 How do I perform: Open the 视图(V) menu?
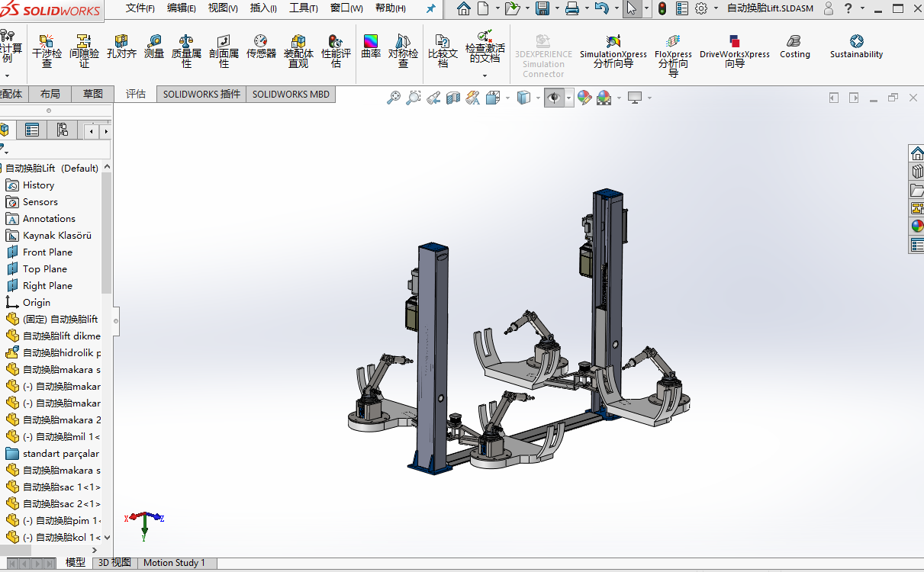point(223,8)
